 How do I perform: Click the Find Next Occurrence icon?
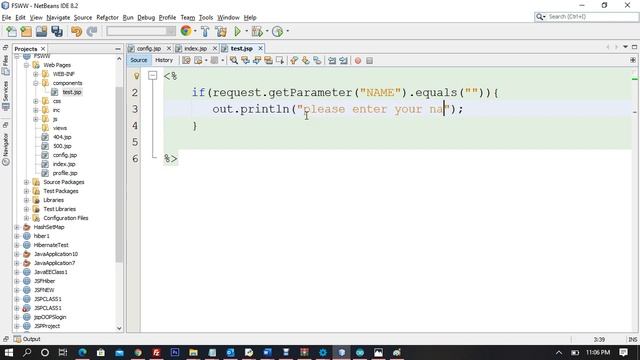(257, 60)
